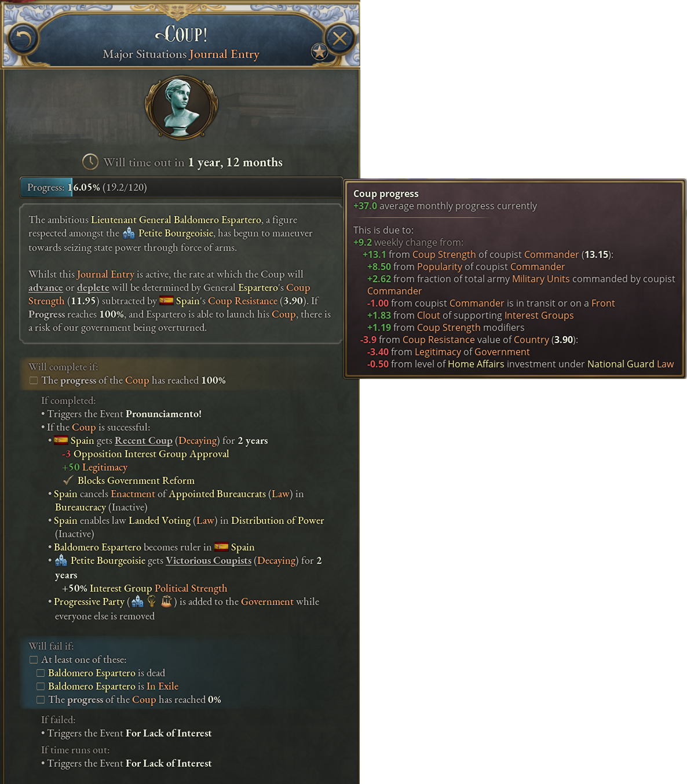Click the intelligentsia bulb icon in Progressive Party
This screenshot has height=784, width=687.
152,601
